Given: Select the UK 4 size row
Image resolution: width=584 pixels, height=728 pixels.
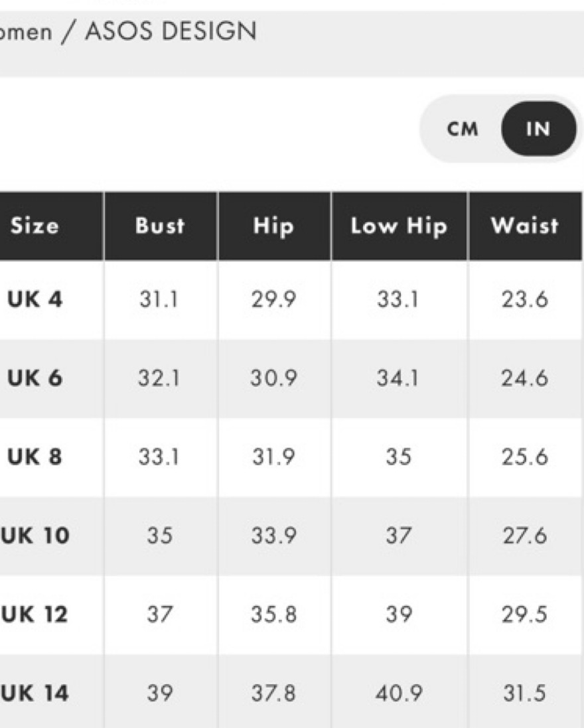Looking at the screenshot, I should (x=292, y=299).
